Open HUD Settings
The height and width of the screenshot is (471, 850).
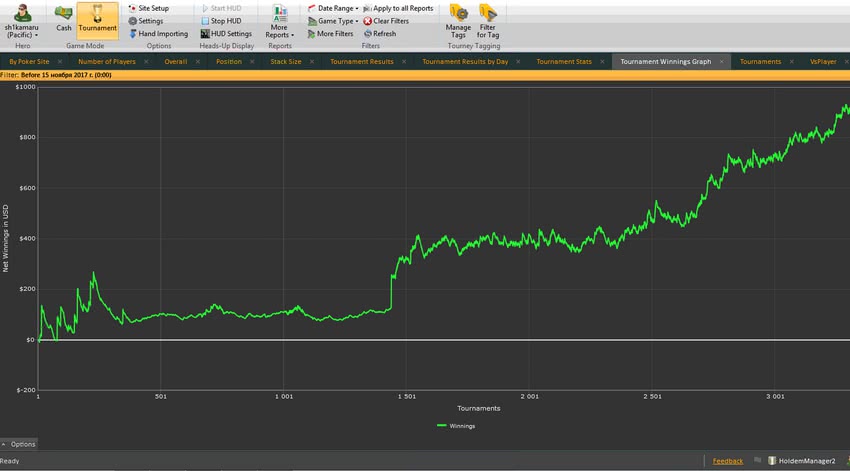[x=226, y=34]
